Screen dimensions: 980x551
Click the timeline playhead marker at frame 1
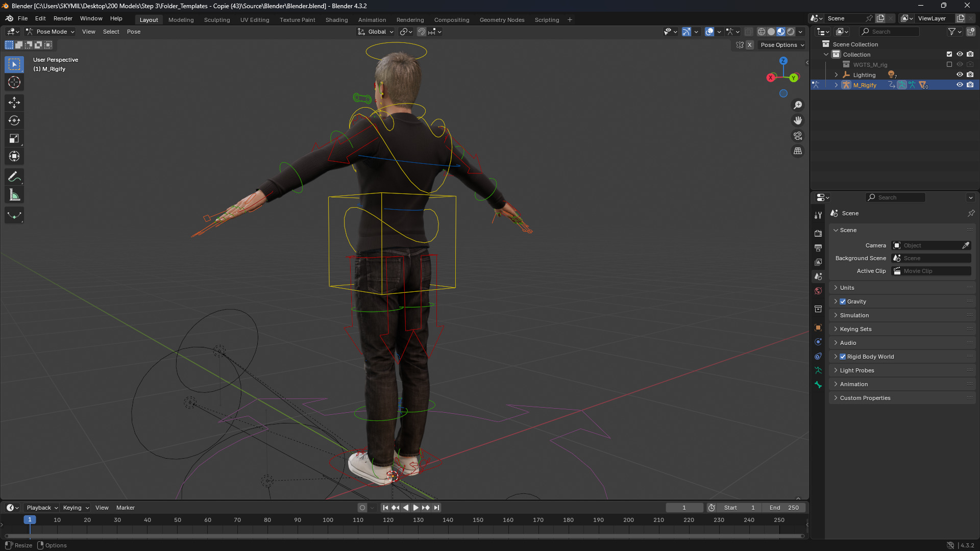(x=30, y=520)
